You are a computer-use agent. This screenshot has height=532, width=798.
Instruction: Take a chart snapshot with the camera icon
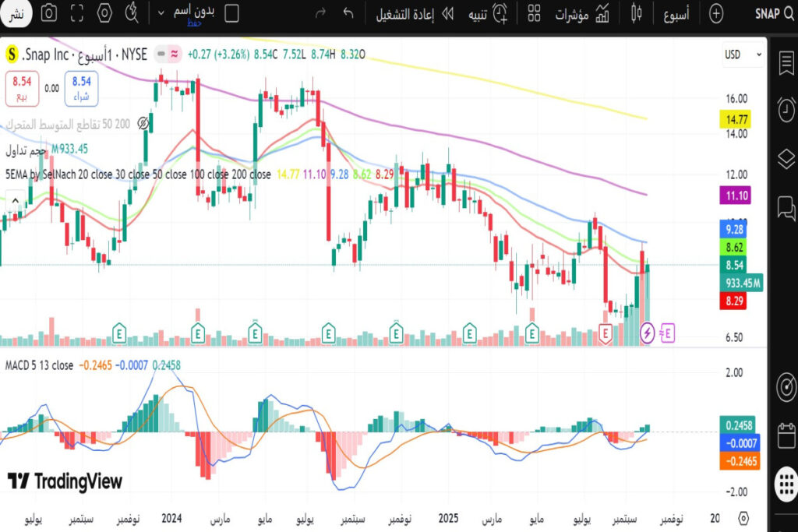48,13
